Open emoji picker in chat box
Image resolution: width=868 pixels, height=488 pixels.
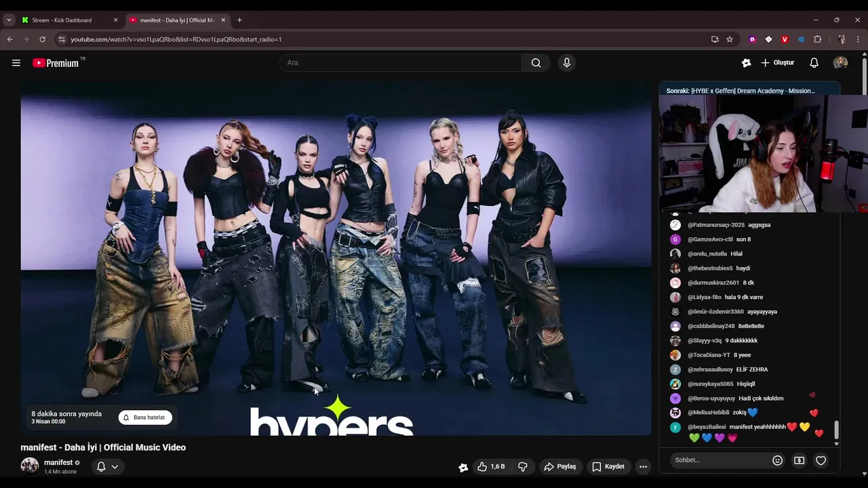pyautogui.click(x=778, y=460)
